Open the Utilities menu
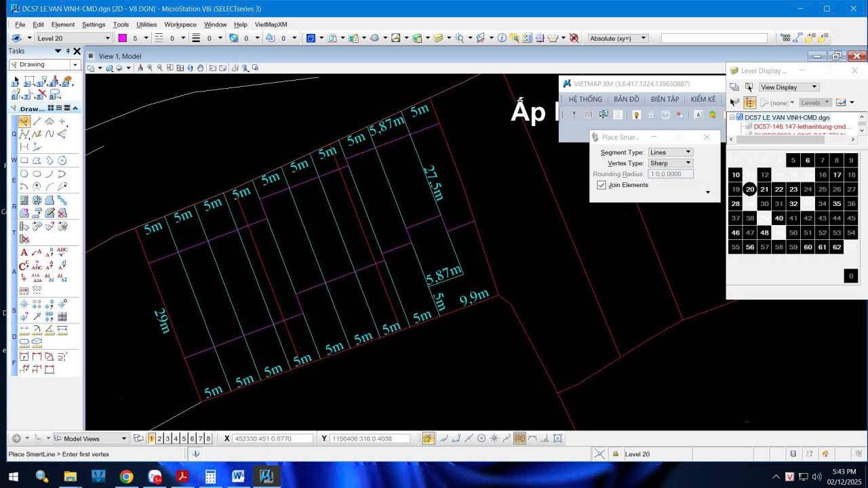Screen dimensions: 868x488 (x=146, y=24)
